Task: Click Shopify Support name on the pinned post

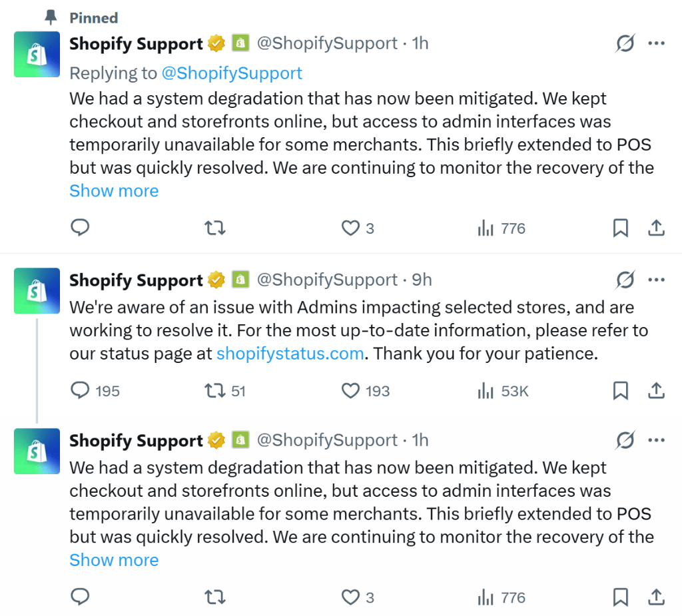Action: 136,44
